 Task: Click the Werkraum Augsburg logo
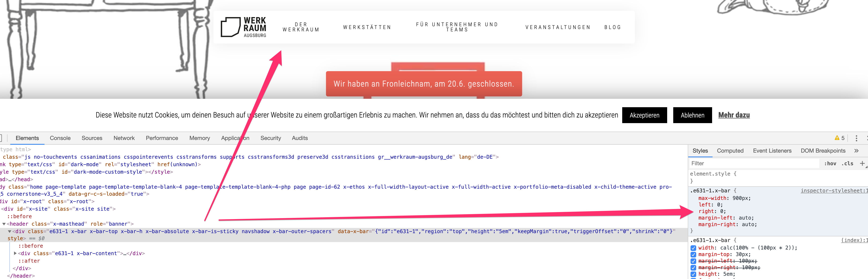tap(243, 27)
